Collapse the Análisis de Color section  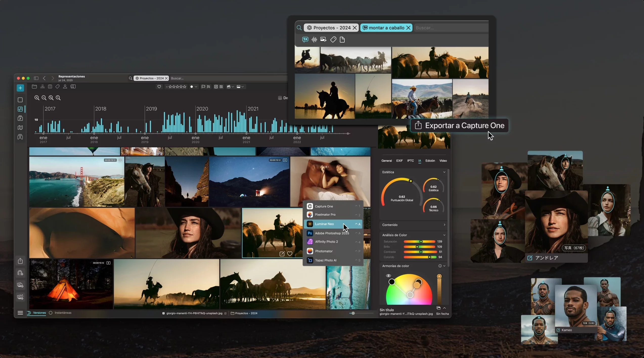pos(444,235)
